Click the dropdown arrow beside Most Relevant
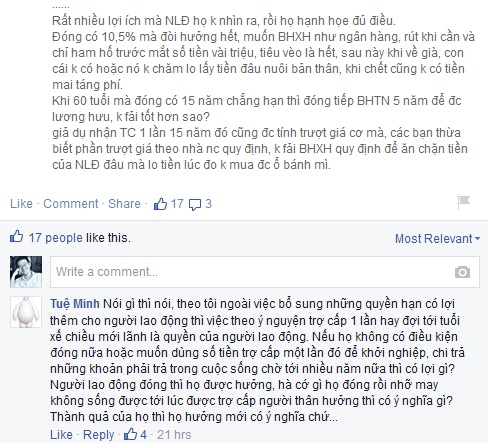This screenshot has height=443, width=490. (477, 239)
